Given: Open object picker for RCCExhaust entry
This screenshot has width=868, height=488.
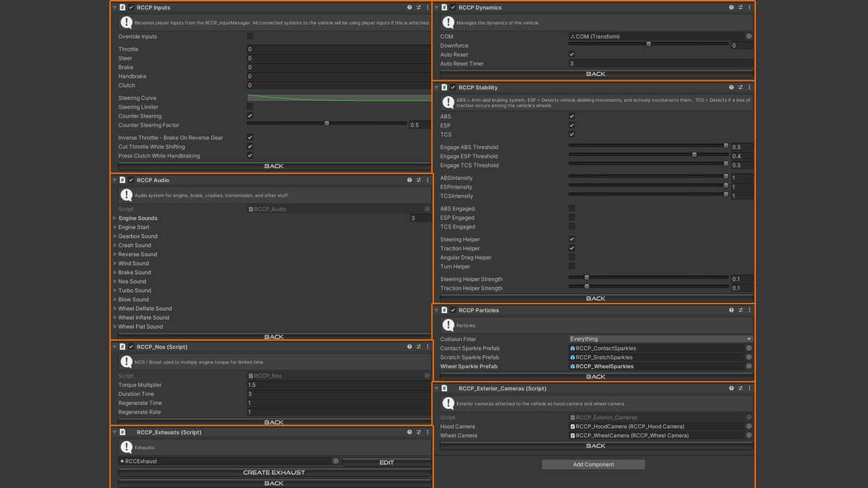Looking at the screenshot, I should point(336,461).
